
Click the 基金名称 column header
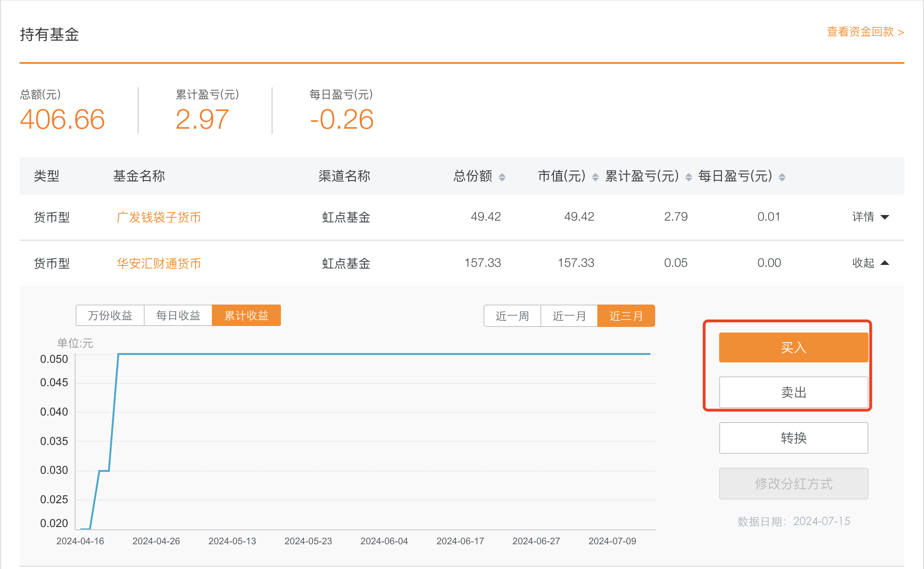click(139, 176)
